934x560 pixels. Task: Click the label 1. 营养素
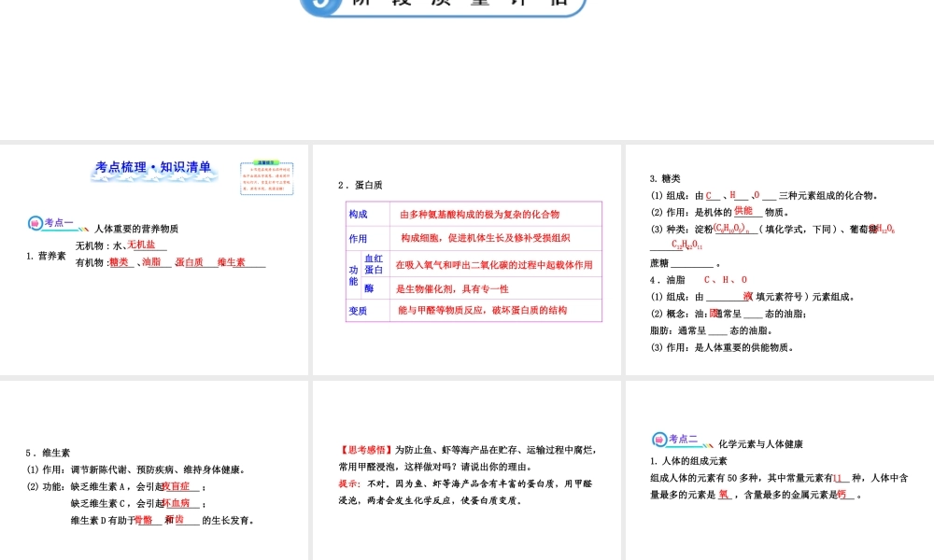(46, 256)
